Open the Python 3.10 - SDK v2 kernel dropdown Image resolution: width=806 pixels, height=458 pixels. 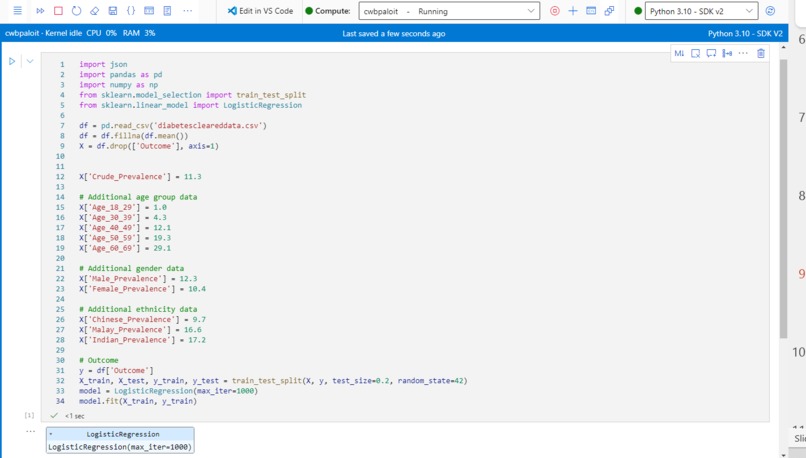coord(701,11)
